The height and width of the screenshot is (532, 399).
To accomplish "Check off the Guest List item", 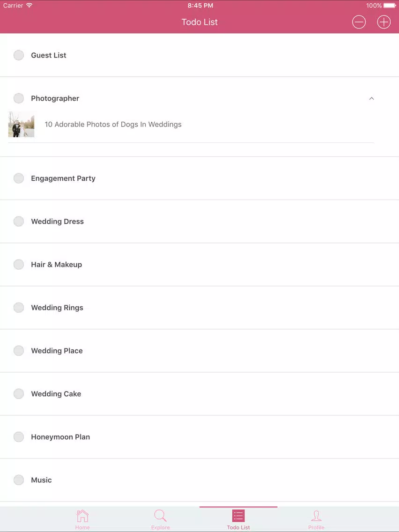I will 19,55.
